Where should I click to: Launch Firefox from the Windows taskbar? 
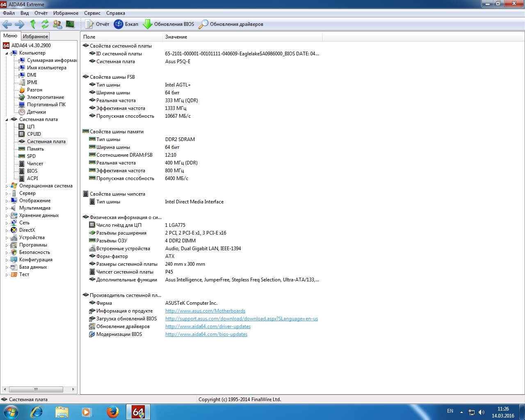click(112, 411)
